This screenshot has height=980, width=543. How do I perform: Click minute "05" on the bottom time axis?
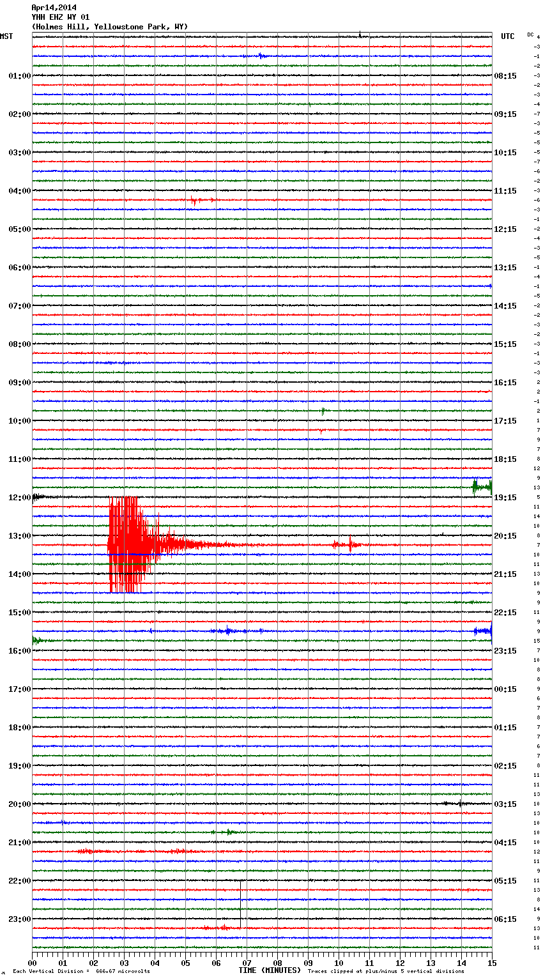(185, 963)
